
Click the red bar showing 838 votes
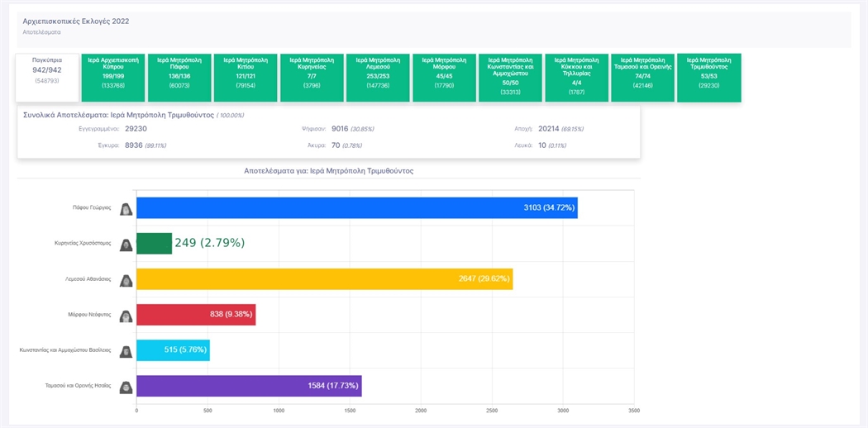[195, 315]
